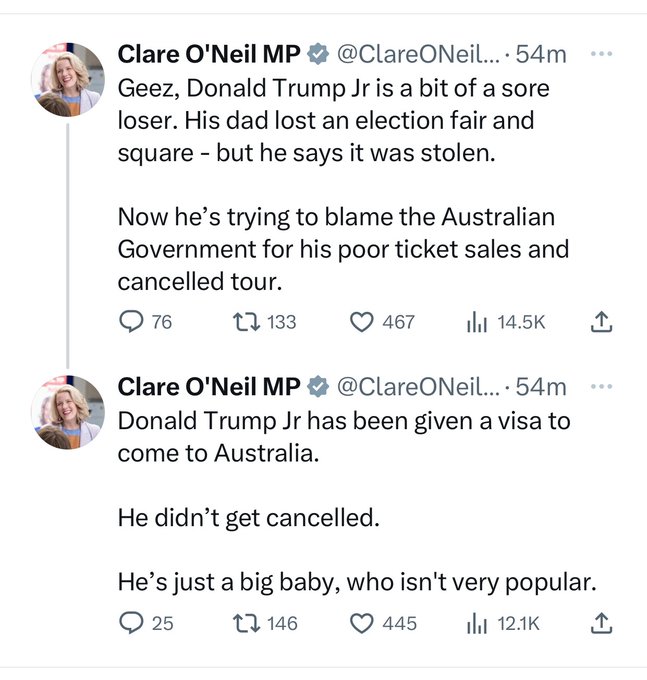Open Clare O'Neil's avatar on first tweet

(x=68, y=78)
